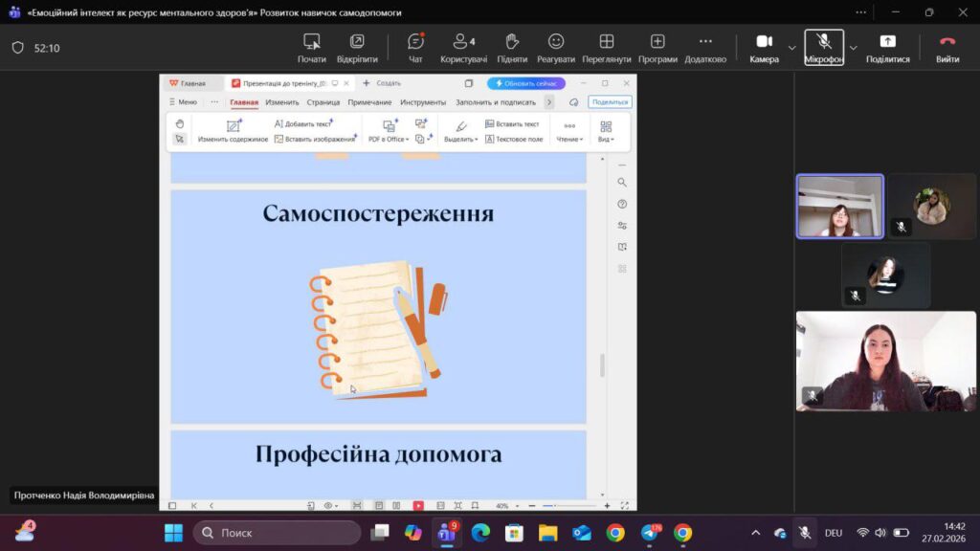This screenshot has width=980, height=551.
Task: Click the Windows Start button
Action: point(173,533)
